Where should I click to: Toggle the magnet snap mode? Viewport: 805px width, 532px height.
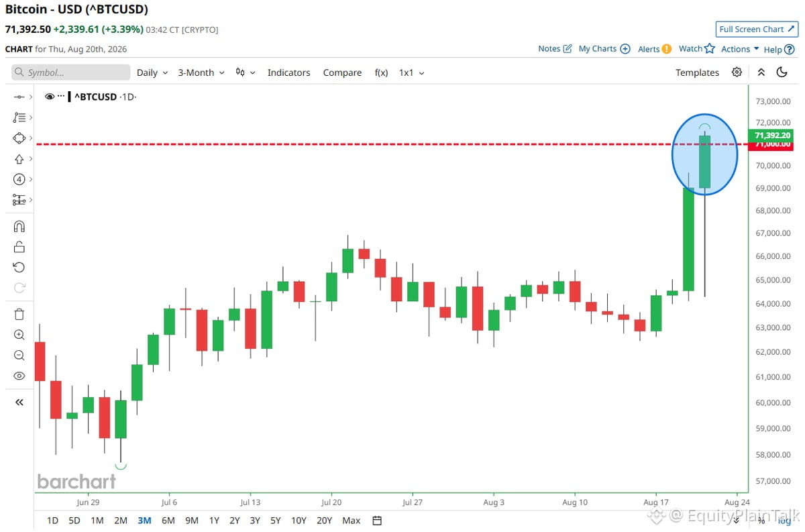[x=19, y=226]
